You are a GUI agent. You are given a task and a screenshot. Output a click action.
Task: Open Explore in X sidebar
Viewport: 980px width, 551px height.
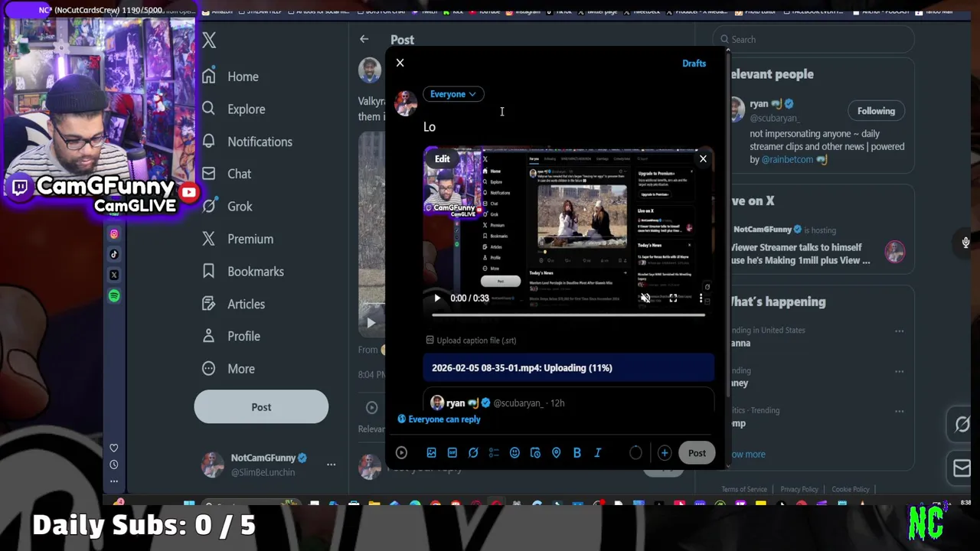coord(234,109)
